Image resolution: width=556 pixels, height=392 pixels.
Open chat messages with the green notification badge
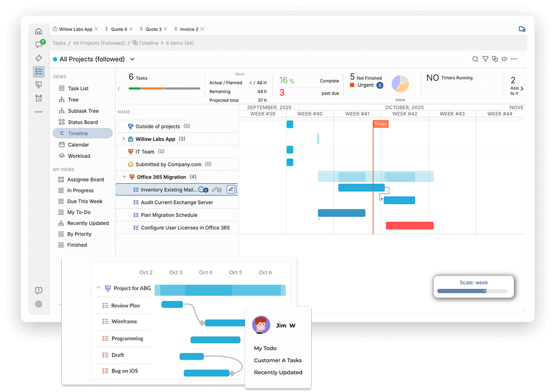click(x=38, y=44)
